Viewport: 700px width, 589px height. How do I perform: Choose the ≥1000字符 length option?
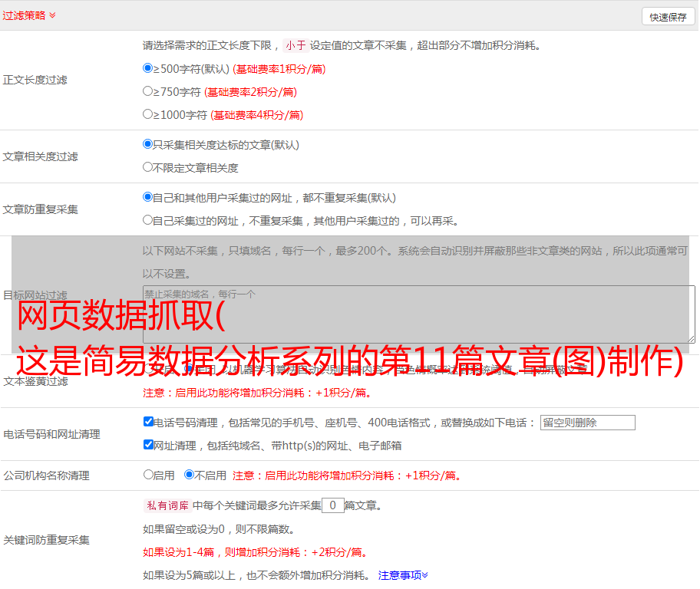148,114
